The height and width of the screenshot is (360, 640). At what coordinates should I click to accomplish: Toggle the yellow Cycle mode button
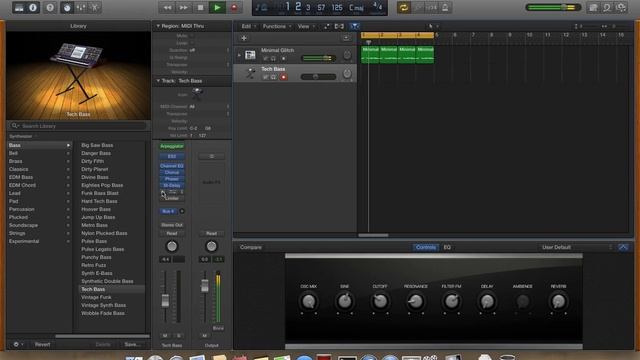tap(403, 7)
